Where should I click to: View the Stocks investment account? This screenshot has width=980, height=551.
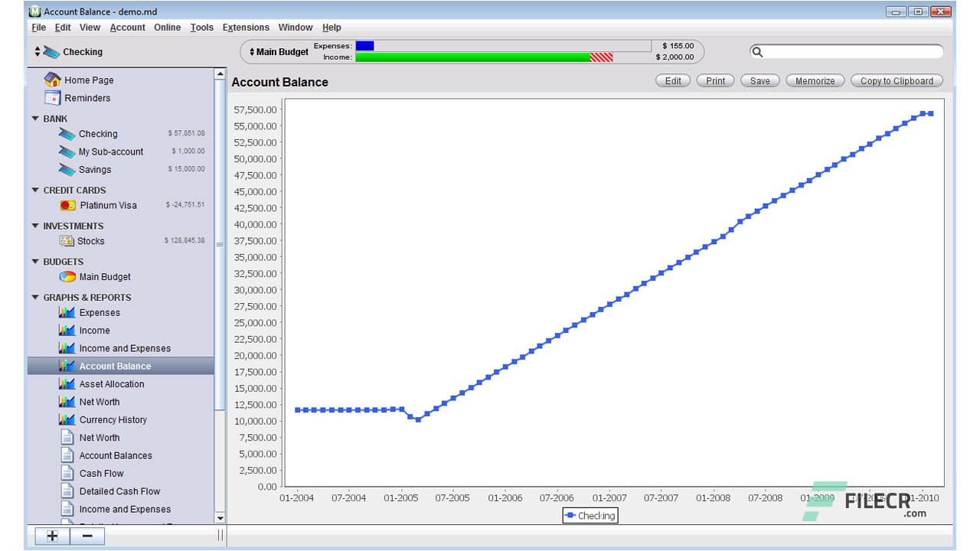tap(91, 241)
